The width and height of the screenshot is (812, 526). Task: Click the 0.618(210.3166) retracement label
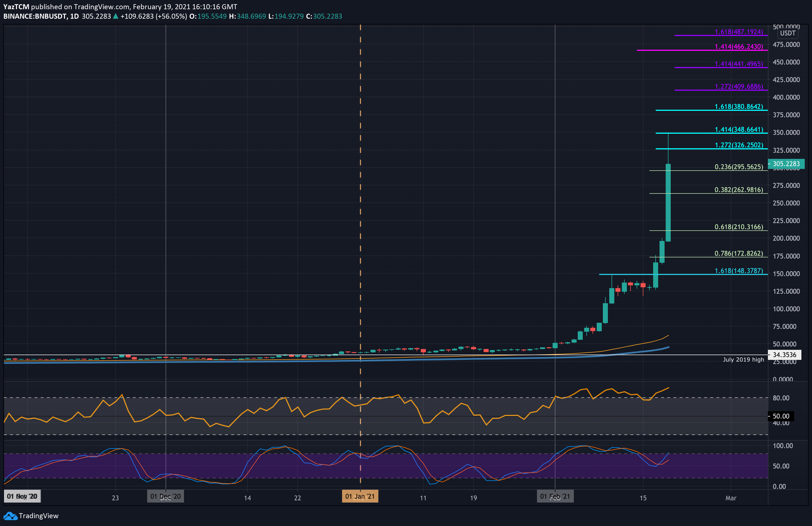[739, 227]
